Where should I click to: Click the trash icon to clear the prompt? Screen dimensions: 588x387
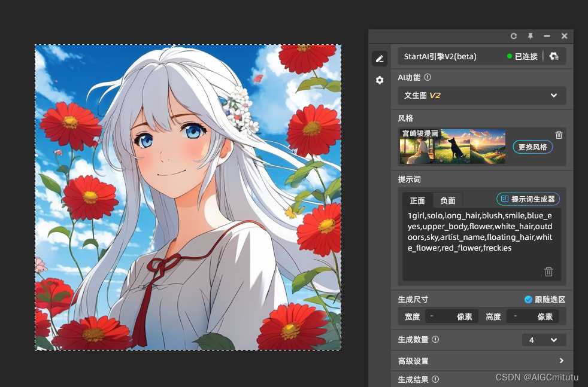[x=548, y=272]
